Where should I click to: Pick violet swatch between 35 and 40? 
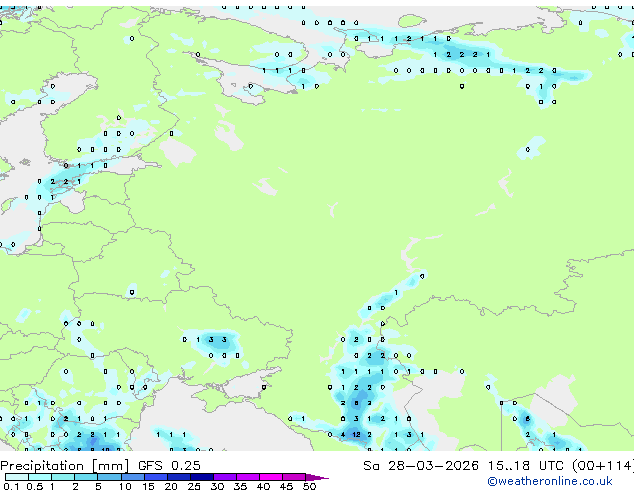coord(248,477)
